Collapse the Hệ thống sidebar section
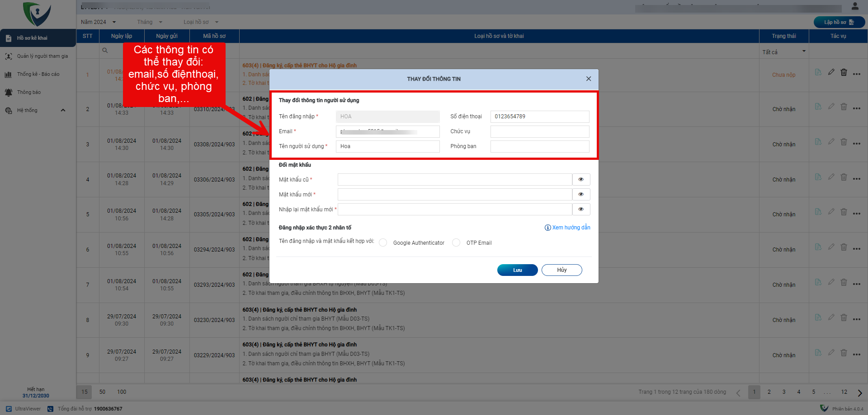This screenshot has width=868, height=415. tap(63, 110)
